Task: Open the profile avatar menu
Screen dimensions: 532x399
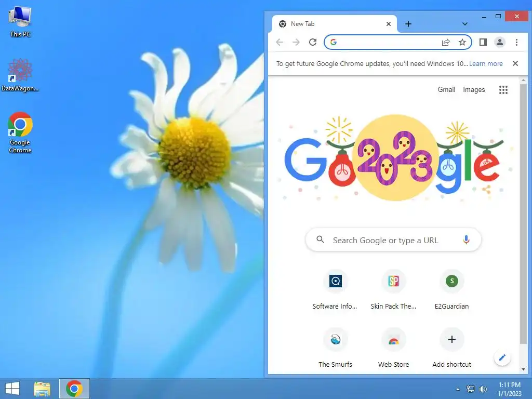Action: coord(500,42)
